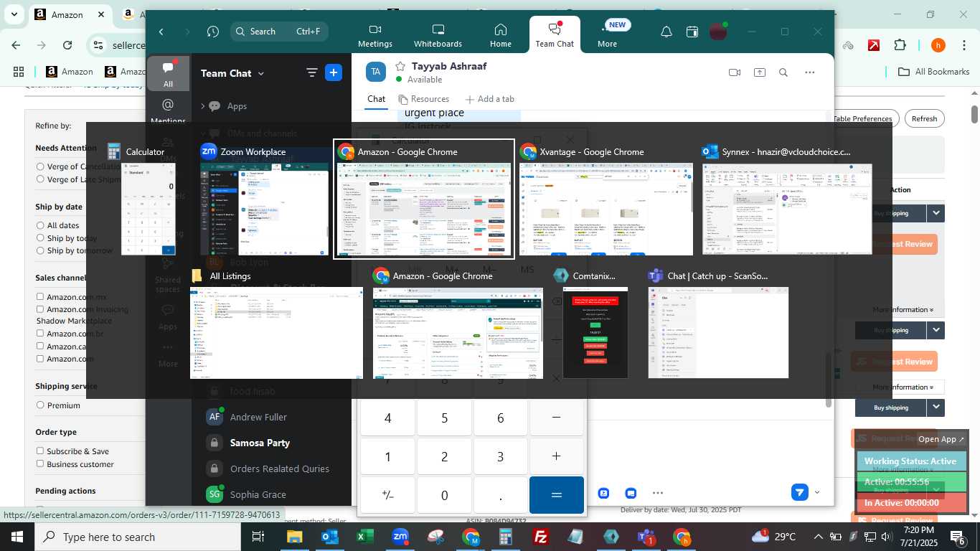Open chat header more options ellipsis
This screenshot has width=980, height=551.
[810, 72]
